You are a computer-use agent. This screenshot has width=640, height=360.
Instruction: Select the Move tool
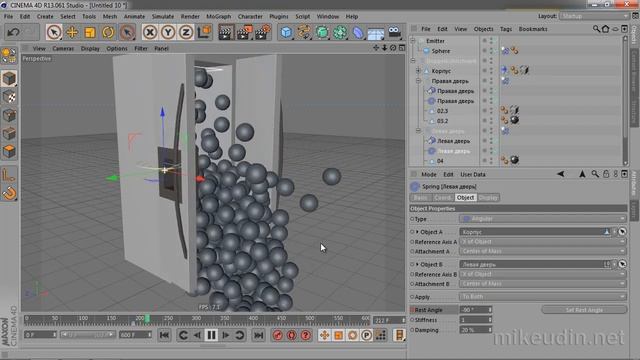(72, 32)
